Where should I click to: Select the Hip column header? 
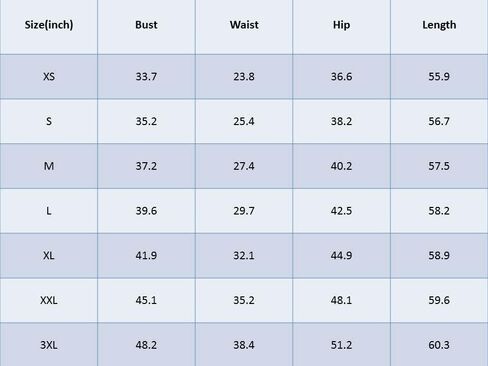341,25
